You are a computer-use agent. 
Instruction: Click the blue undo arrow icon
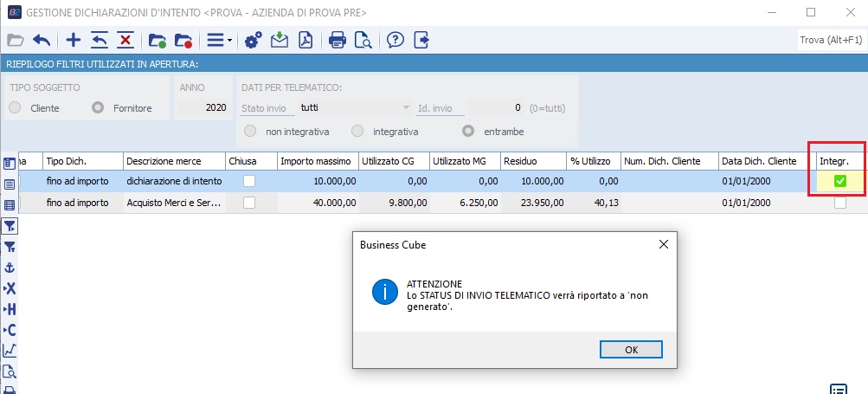[42, 41]
